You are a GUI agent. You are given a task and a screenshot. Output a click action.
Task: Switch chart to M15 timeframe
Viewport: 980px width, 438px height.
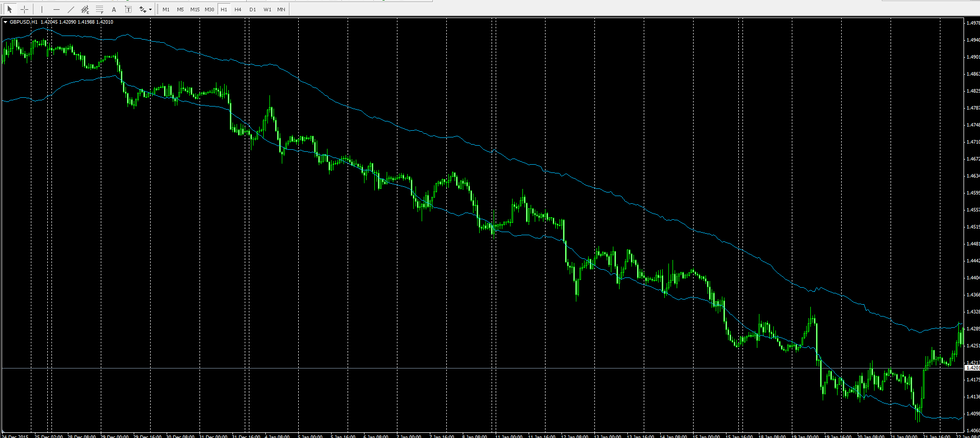point(195,9)
